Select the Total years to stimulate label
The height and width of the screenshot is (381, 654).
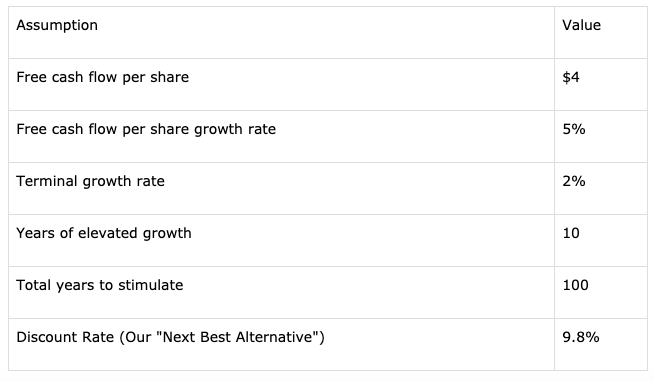coord(100,285)
